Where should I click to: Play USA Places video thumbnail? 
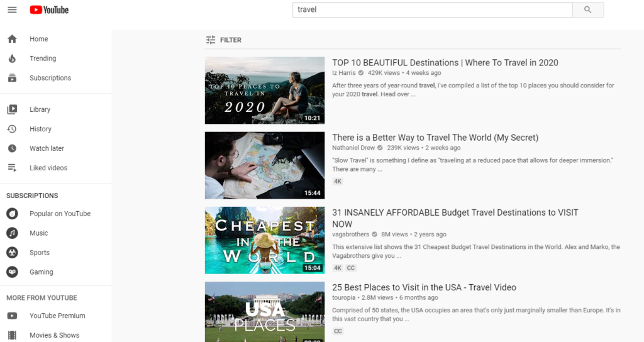click(265, 312)
